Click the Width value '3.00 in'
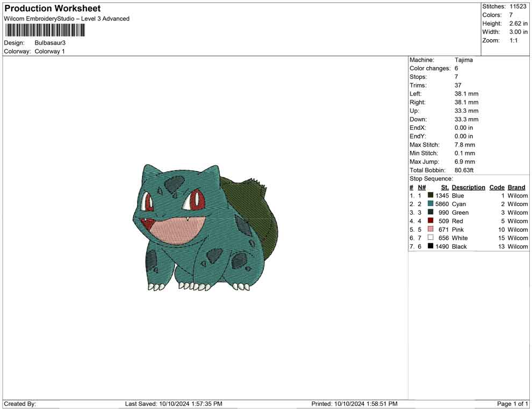The image size is (532, 409). tap(519, 32)
